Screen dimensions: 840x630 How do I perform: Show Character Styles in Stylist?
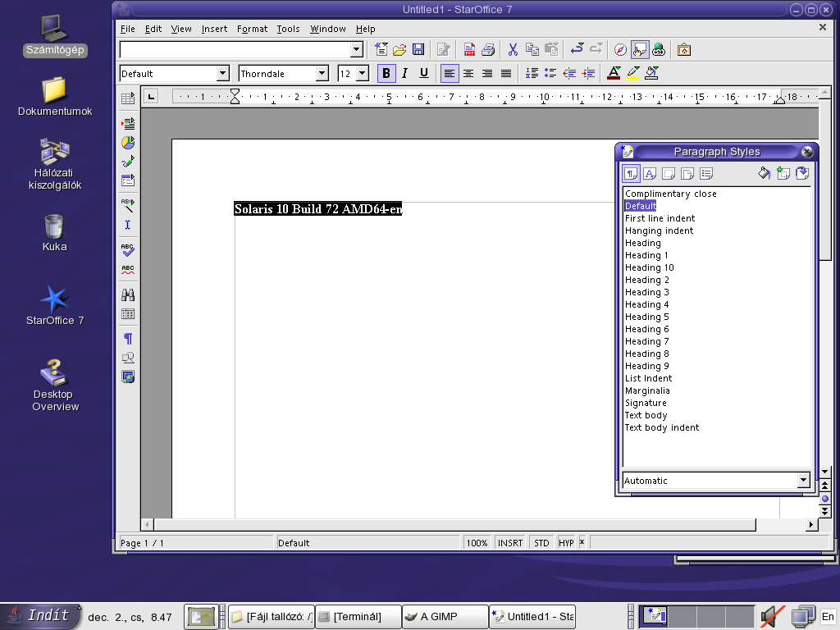[x=650, y=174]
